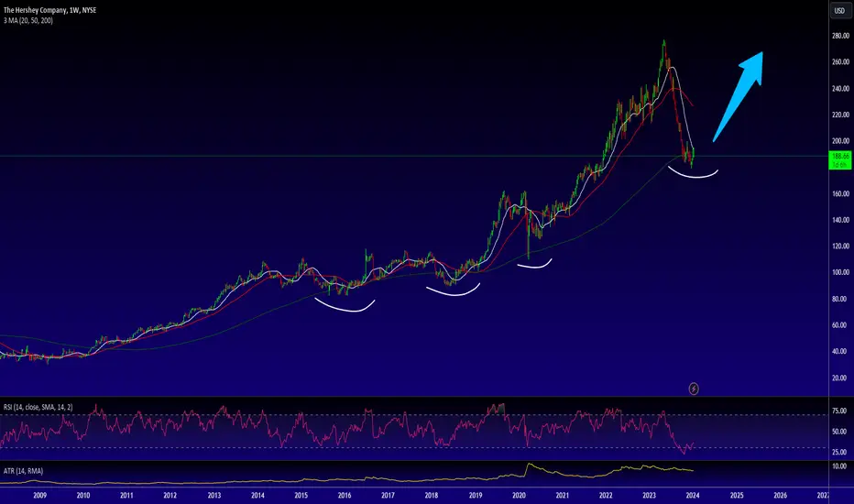Click the 2014 label on time axis
Viewport: 854px width, 504px height.
click(257, 495)
